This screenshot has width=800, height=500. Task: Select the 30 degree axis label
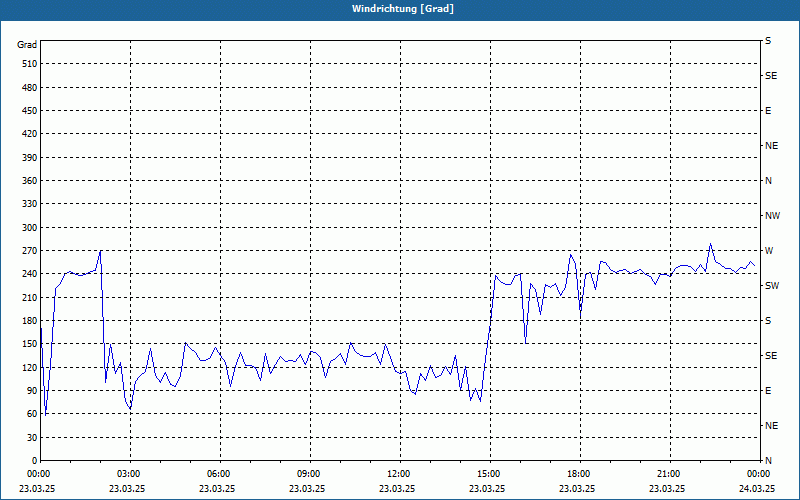pos(32,438)
